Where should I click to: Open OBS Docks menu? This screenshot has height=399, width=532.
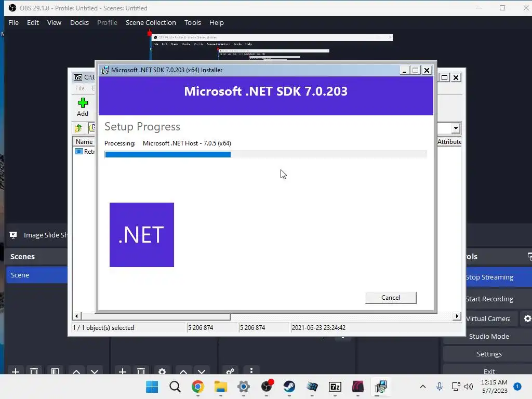tap(79, 22)
